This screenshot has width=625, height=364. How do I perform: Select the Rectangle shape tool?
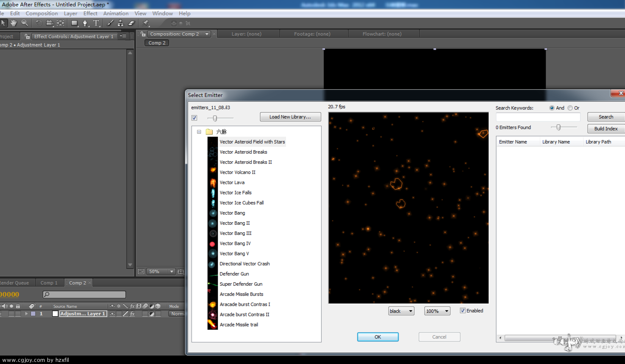click(75, 23)
